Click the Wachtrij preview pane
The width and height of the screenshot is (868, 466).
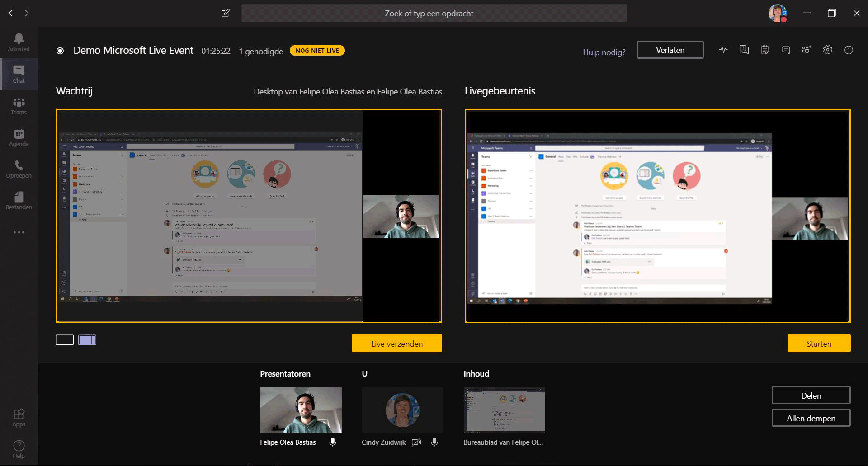[249, 216]
